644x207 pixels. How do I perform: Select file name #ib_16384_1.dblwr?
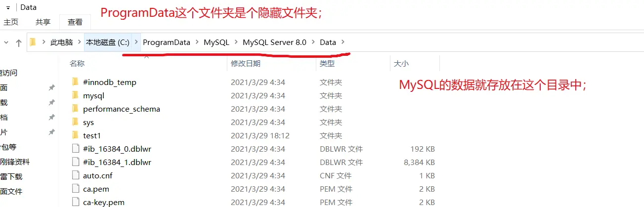coord(117,162)
